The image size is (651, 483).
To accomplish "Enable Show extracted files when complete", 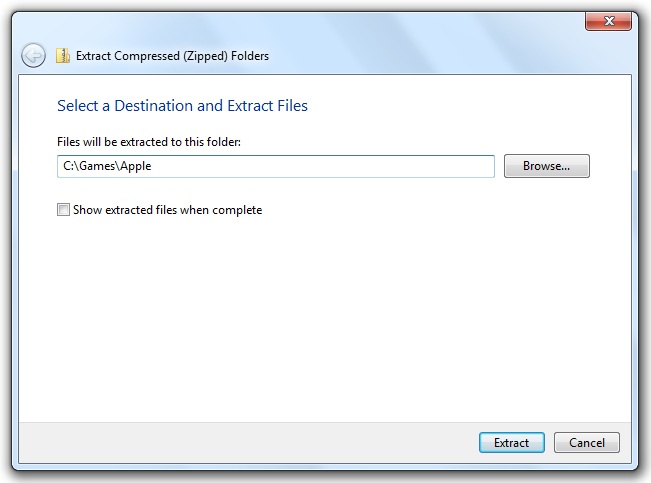I will tap(64, 210).
